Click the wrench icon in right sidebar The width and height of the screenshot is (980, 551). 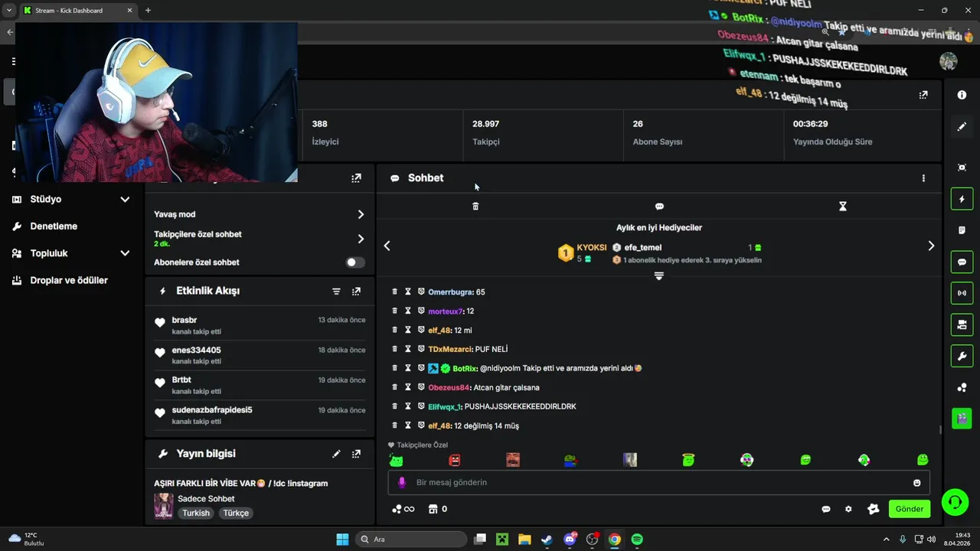[x=962, y=356]
